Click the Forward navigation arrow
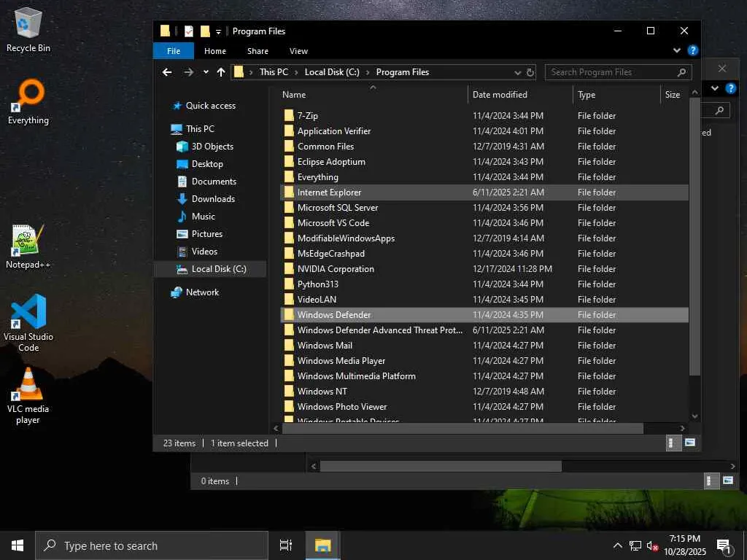Screen dimensions: 747x560 point(189,72)
